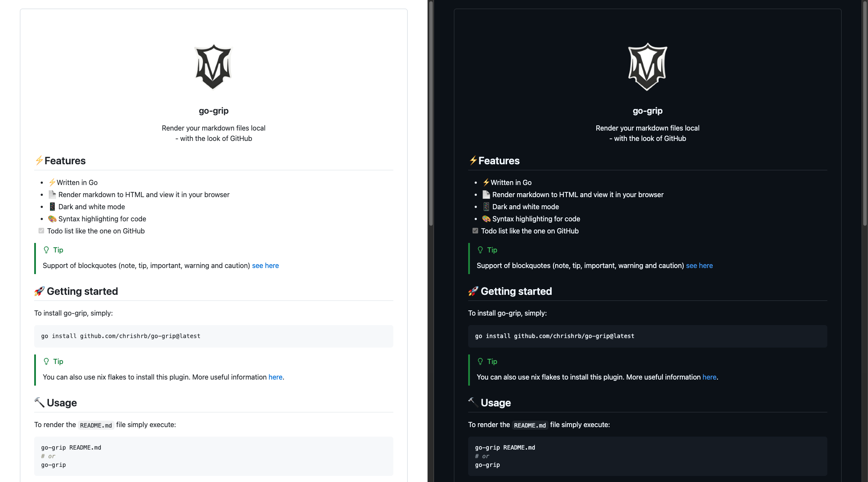This screenshot has height=482, width=868.
Task: Click lightning bolt icon by Features heading, light pane
Action: [39, 160]
